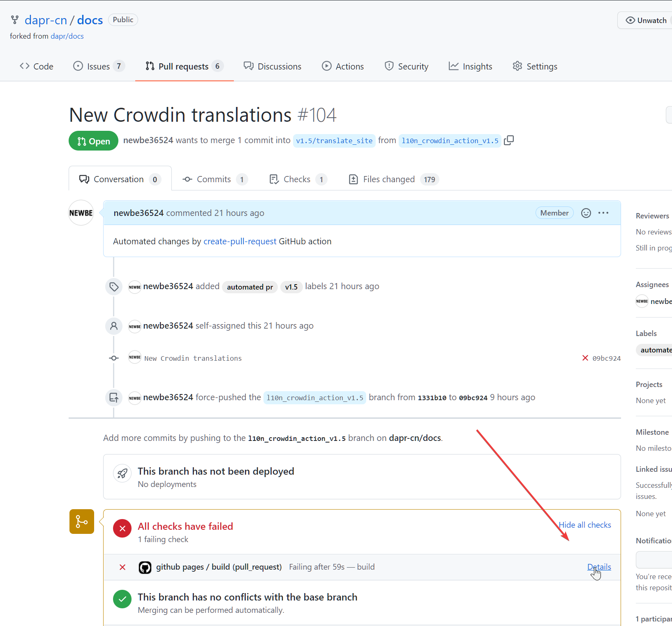
Task: Open the Settings gear icon
Action: pyautogui.click(x=517, y=66)
